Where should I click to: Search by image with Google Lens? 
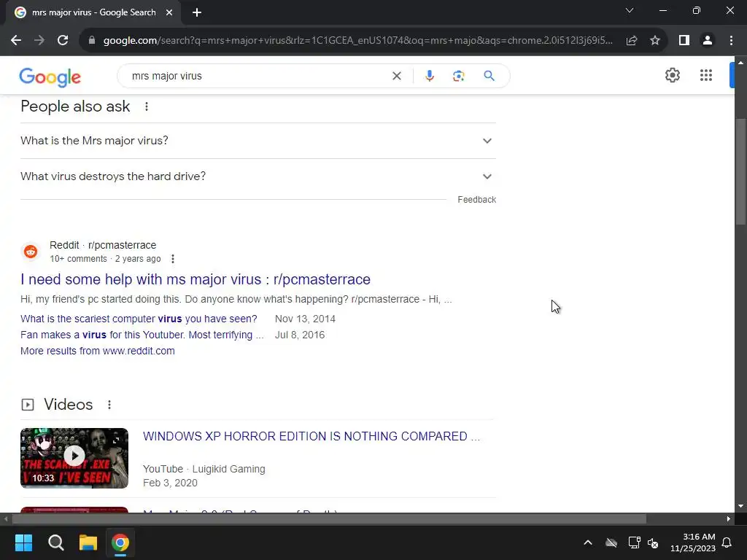pyautogui.click(x=458, y=76)
